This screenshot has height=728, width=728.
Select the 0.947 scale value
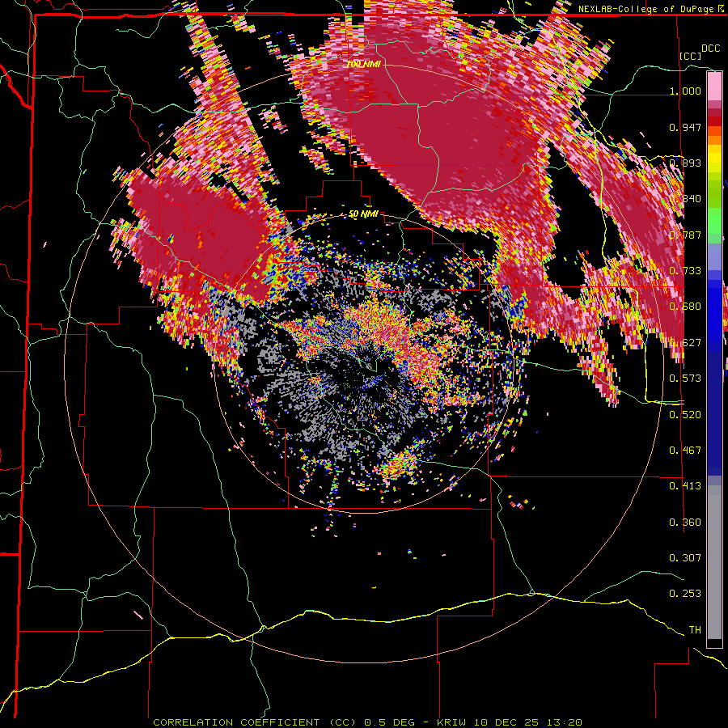(685, 127)
